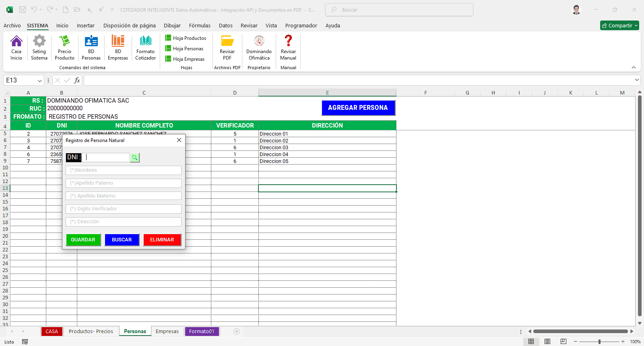Image resolution: width=644 pixels, height=346 pixels.
Task: Switch to the Programador ribbon tab
Action: (x=301, y=25)
